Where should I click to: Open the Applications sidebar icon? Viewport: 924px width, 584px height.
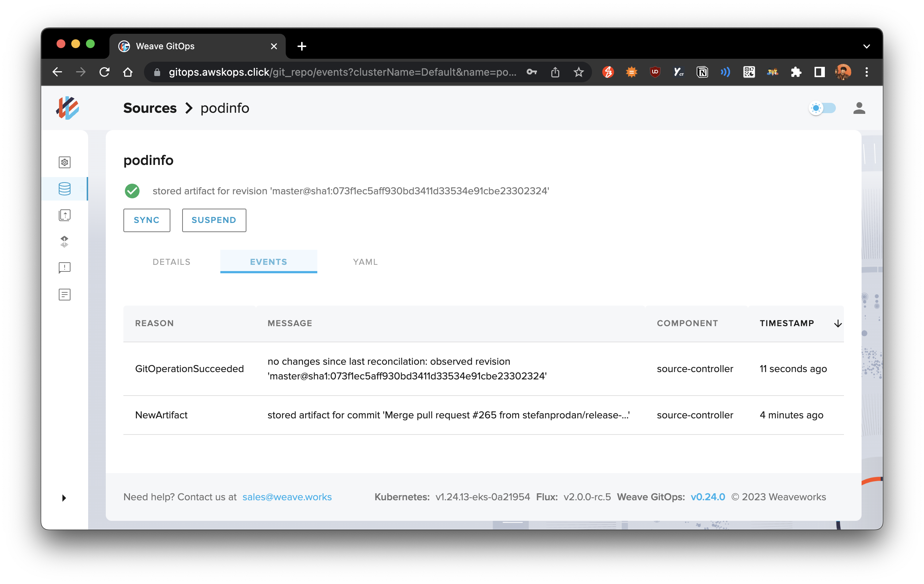(x=65, y=162)
